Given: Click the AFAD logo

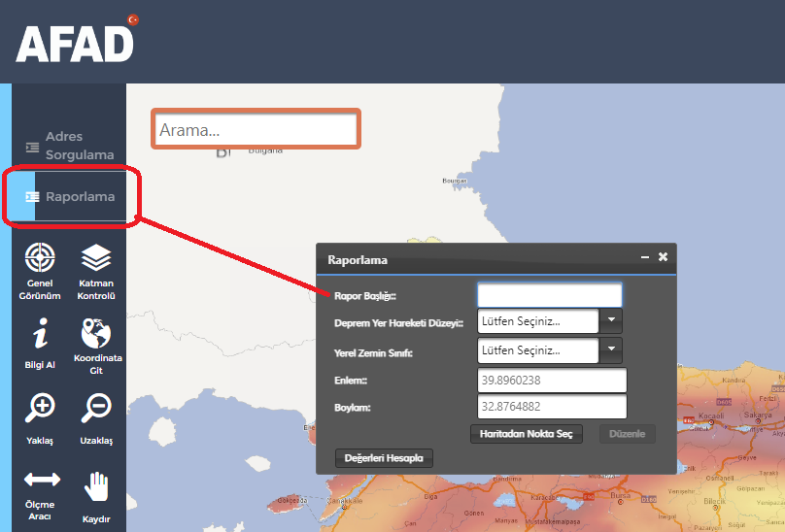Looking at the screenshot, I should tap(77, 39).
